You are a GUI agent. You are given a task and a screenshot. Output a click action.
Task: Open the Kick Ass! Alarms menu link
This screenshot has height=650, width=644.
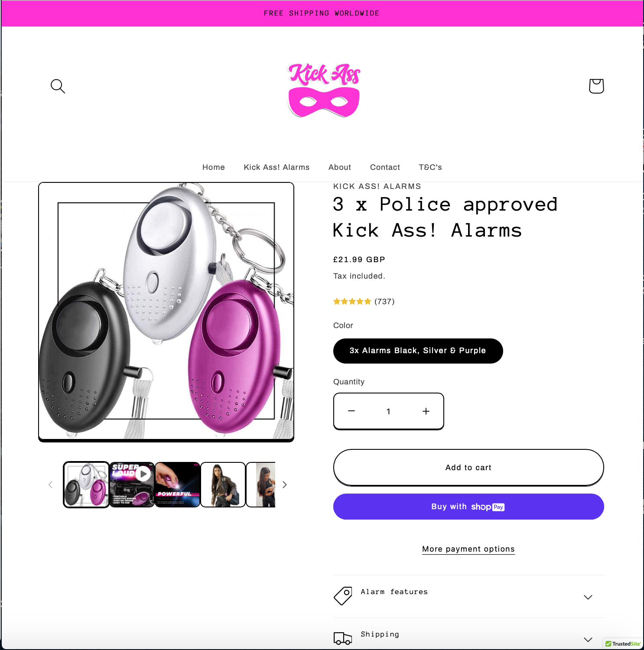click(276, 167)
